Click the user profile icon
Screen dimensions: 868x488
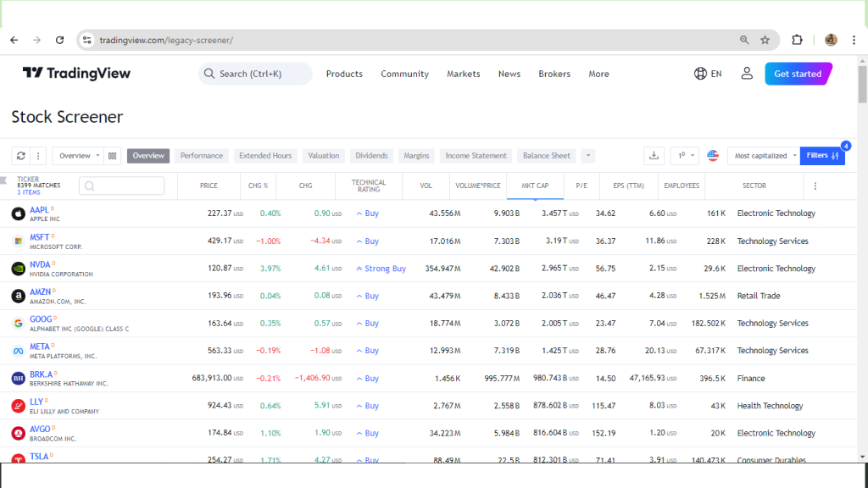(747, 74)
